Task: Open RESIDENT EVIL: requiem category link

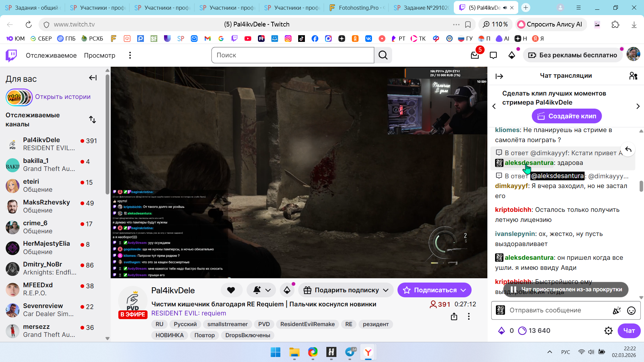Action: [189, 313]
